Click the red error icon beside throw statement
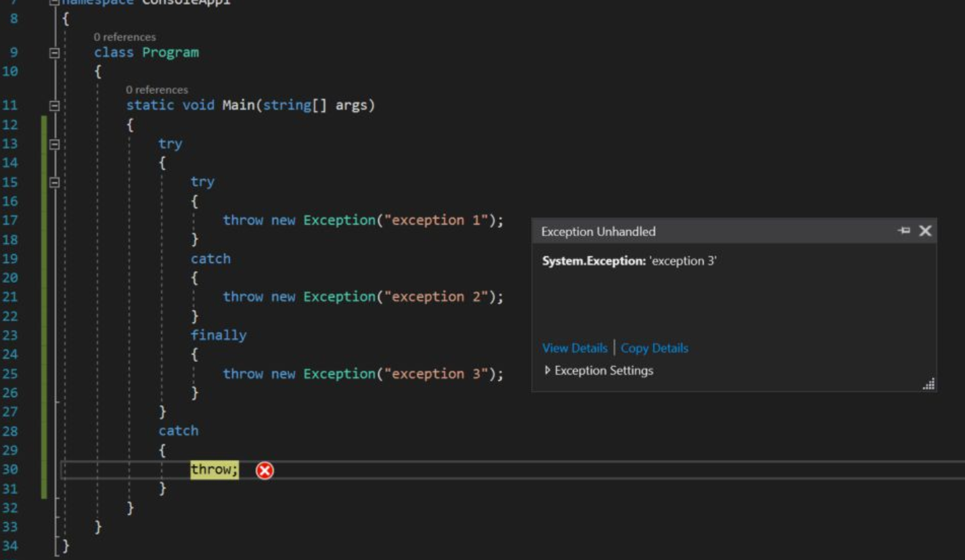 (265, 471)
